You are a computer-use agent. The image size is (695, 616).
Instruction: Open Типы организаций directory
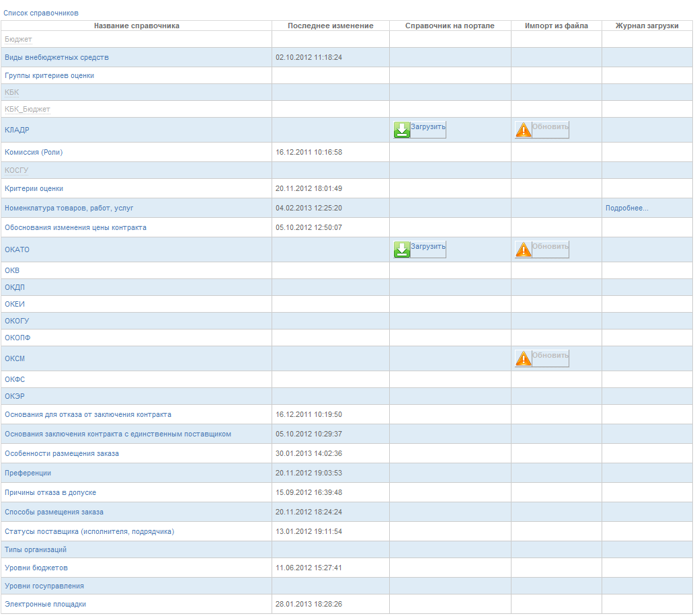tap(36, 550)
